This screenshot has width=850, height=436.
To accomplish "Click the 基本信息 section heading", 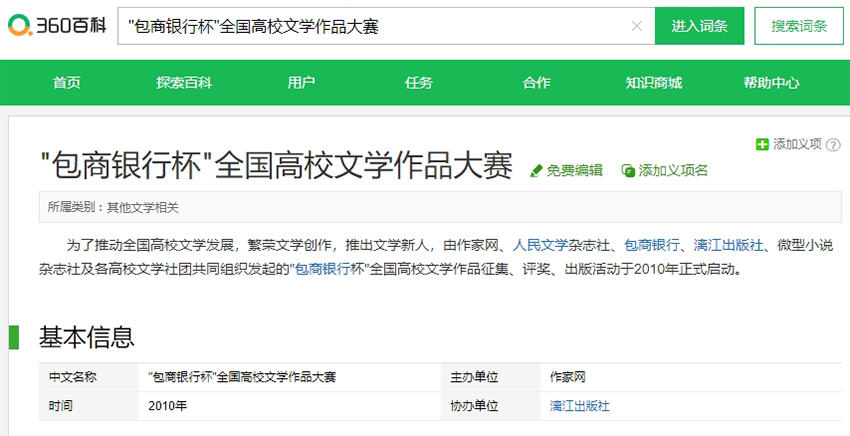I will click(x=86, y=337).
